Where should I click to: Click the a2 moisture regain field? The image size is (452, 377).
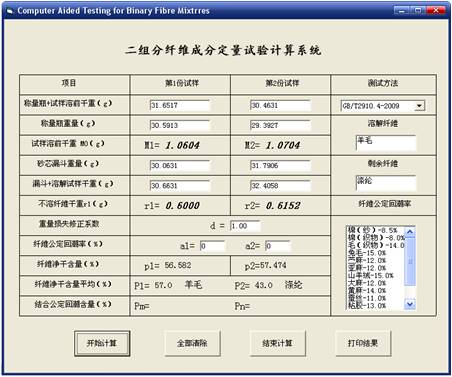coord(278,246)
